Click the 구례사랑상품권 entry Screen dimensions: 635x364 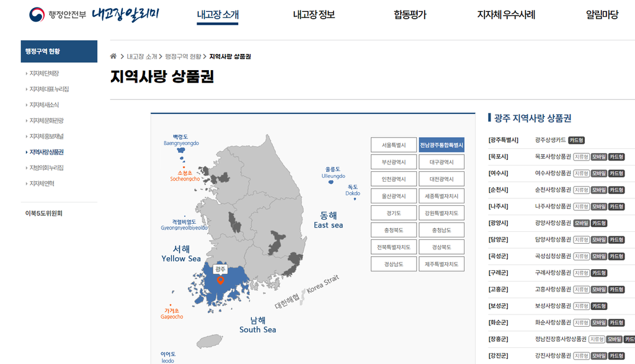tap(553, 273)
